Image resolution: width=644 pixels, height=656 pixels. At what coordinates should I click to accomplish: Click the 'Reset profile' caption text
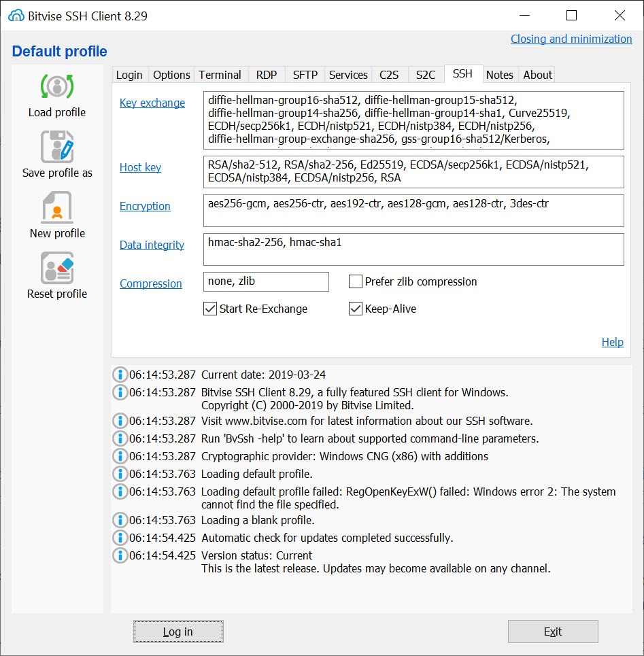(x=57, y=294)
